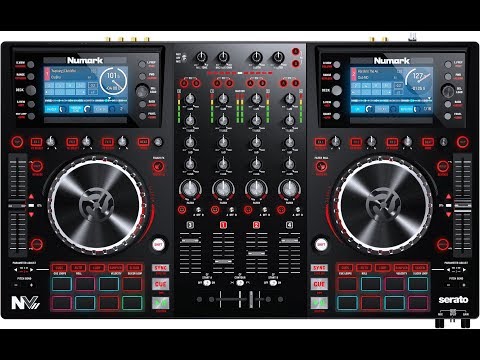The image size is (480, 360).
Task: Click the 127 BPM dial on right display
Action: click(419, 81)
